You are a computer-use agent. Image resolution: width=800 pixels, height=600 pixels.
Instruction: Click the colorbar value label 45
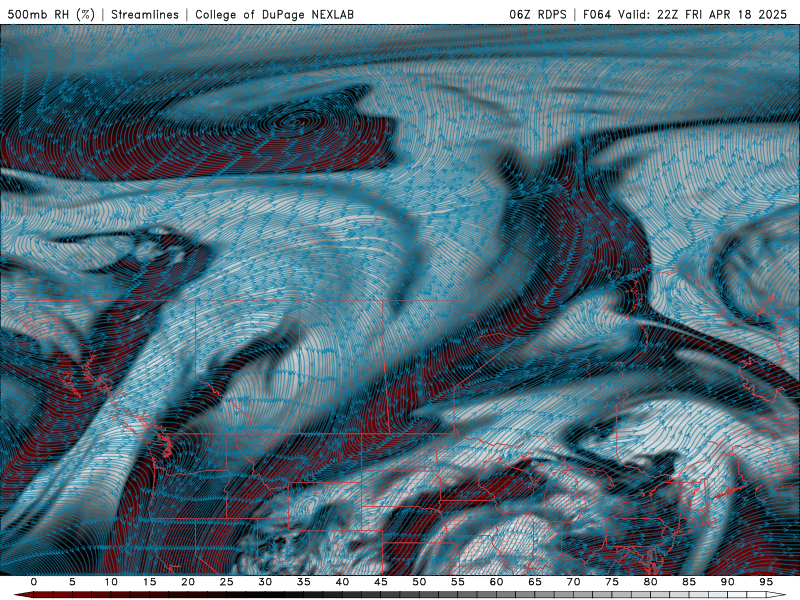pos(381,582)
